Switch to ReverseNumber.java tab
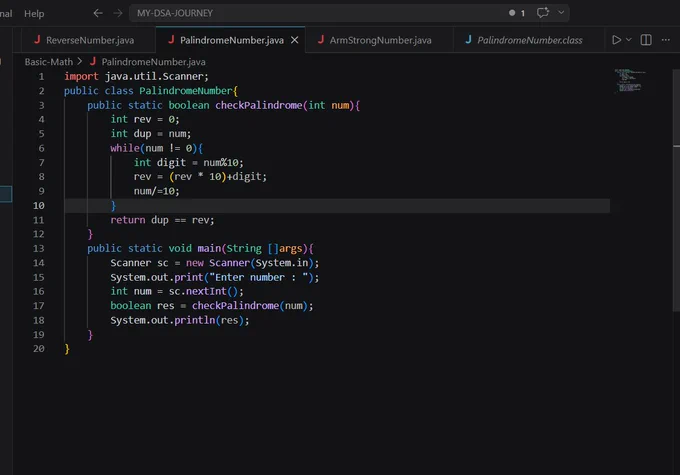 [x=90, y=40]
